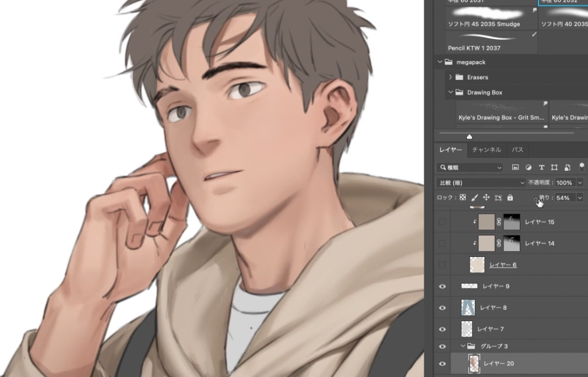Screen dimensions: 588x377
Task: Click the lock position move-arrows icon
Action: click(x=487, y=198)
